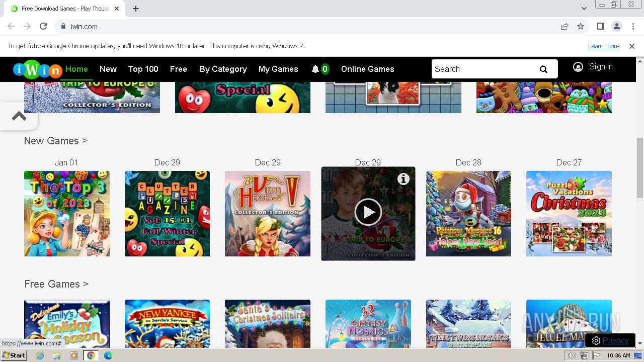Click the iWin logo

[38, 69]
